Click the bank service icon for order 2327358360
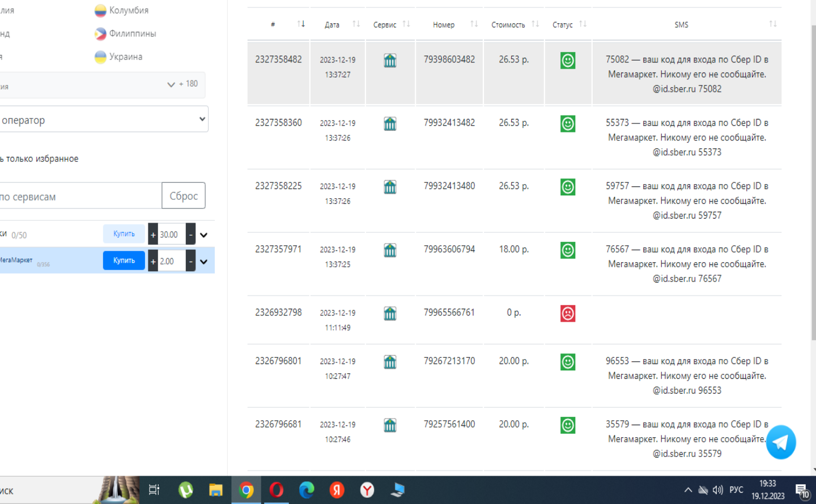816x504 pixels. coord(390,124)
